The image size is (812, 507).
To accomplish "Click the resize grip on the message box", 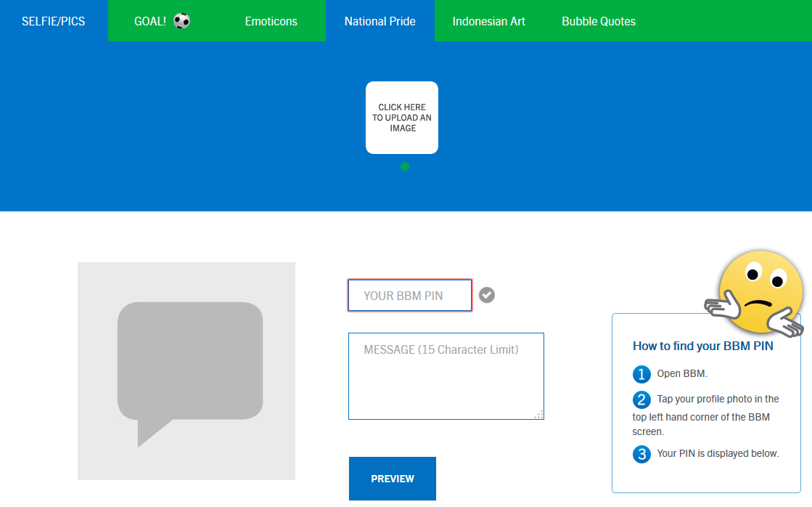I will click(x=538, y=414).
